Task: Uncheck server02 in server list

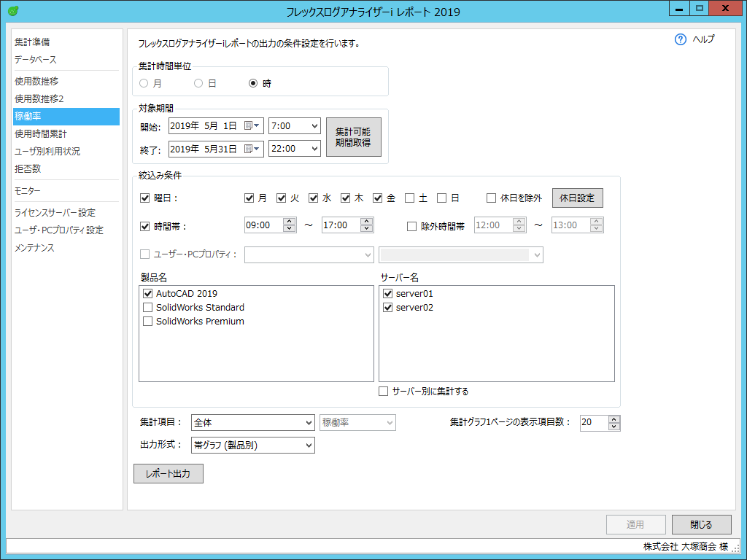Action: [388, 307]
